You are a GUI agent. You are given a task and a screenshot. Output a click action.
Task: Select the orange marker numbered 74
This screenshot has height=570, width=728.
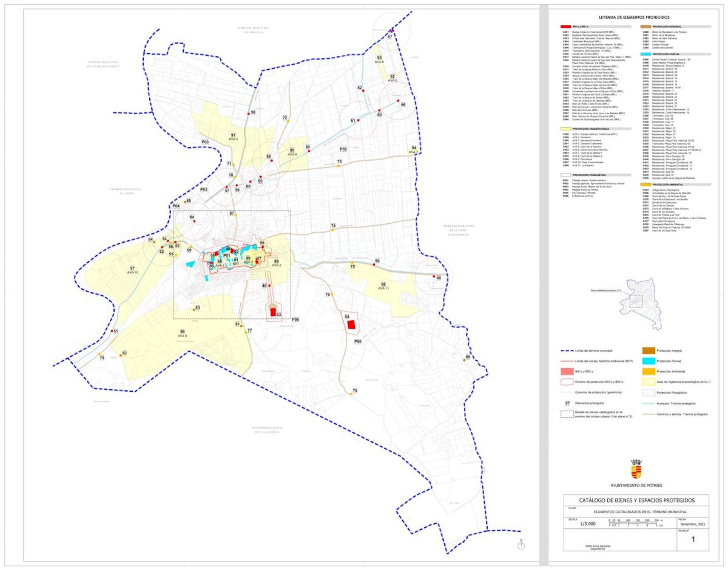[332, 230]
